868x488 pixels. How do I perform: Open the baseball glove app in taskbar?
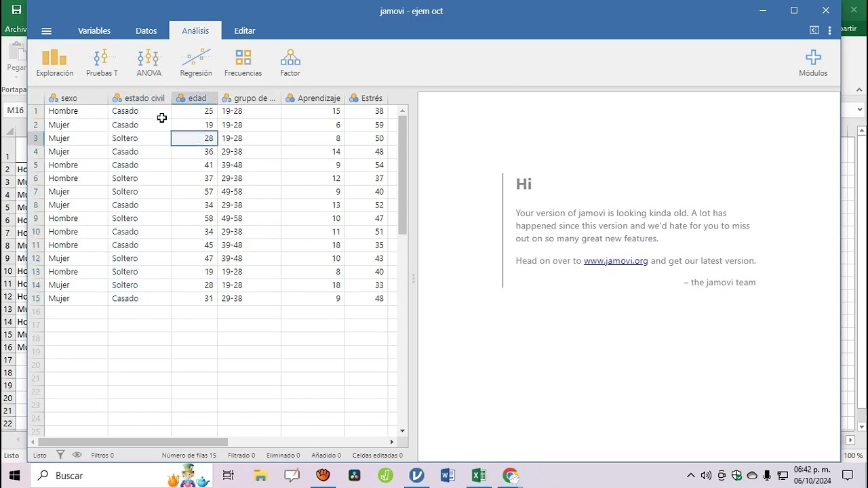pos(323,476)
